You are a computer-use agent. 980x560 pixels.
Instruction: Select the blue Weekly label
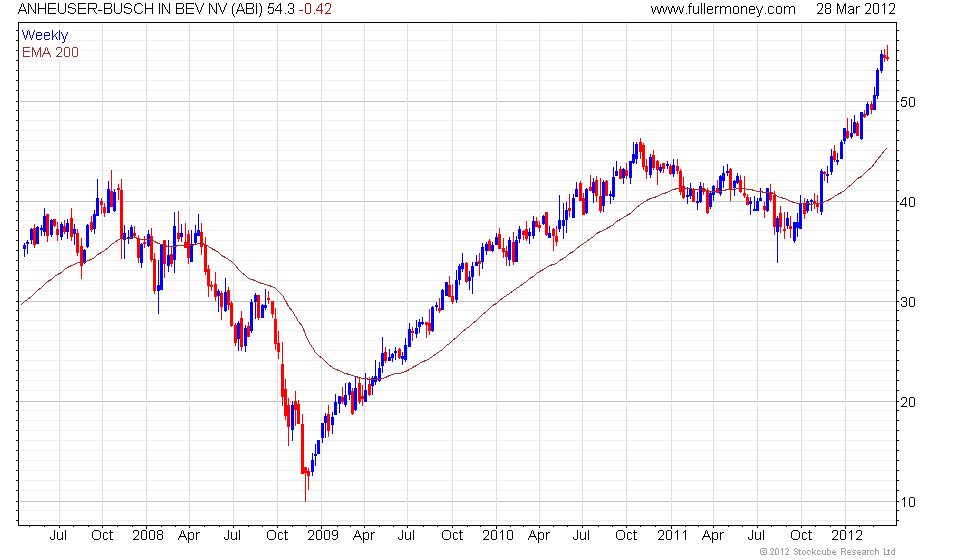[44, 36]
